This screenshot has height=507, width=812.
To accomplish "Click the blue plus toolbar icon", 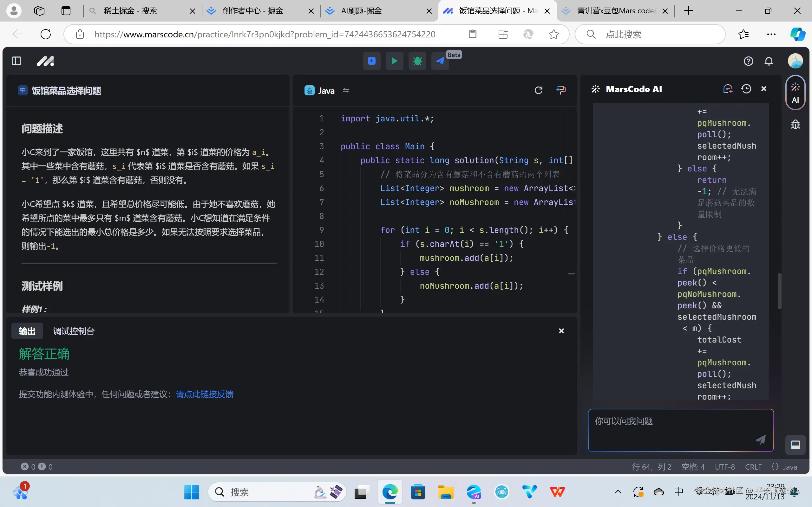I will point(371,61).
